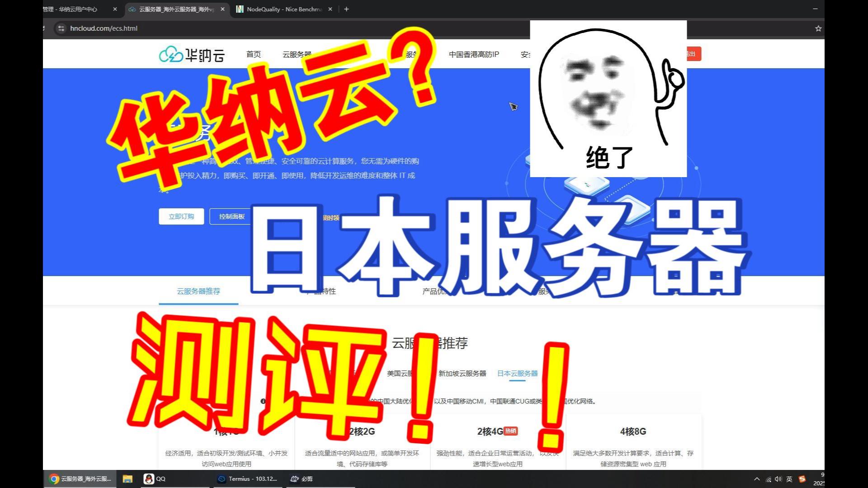Image resolution: width=868 pixels, height=488 pixels.
Task: Click the info icon beside the network note
Action: pyautogui.click(x=263, y=401)
